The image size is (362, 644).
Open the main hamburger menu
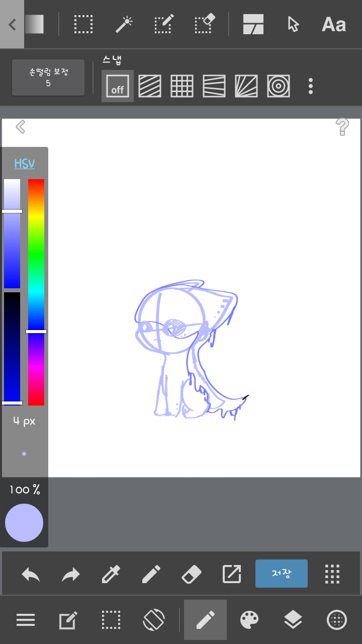[x=26, y=620]
